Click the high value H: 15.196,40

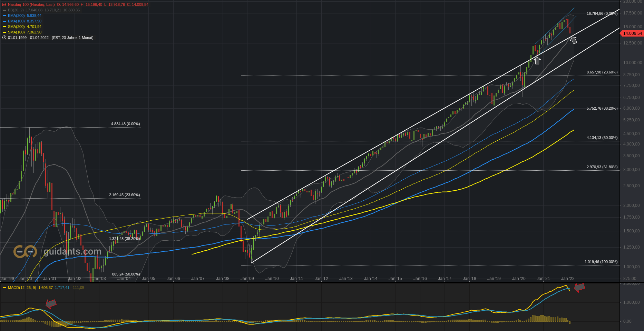pos(91,5)
